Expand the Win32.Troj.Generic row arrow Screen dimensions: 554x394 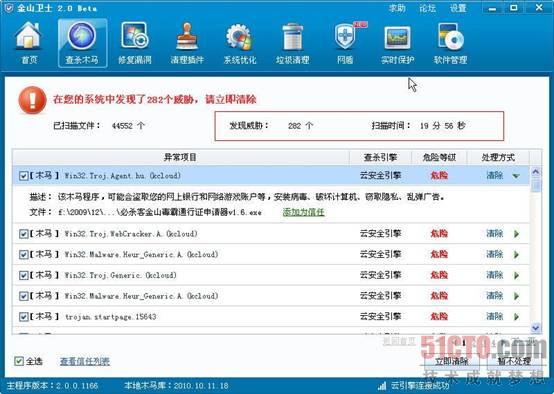[x=517, y=275]
